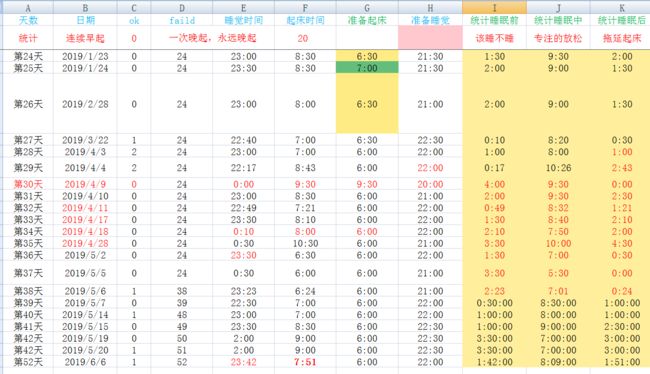The width and height of the screenshot is (650, 374).
Task: Click the date 2019/2/28
Action: click(85, 104)
